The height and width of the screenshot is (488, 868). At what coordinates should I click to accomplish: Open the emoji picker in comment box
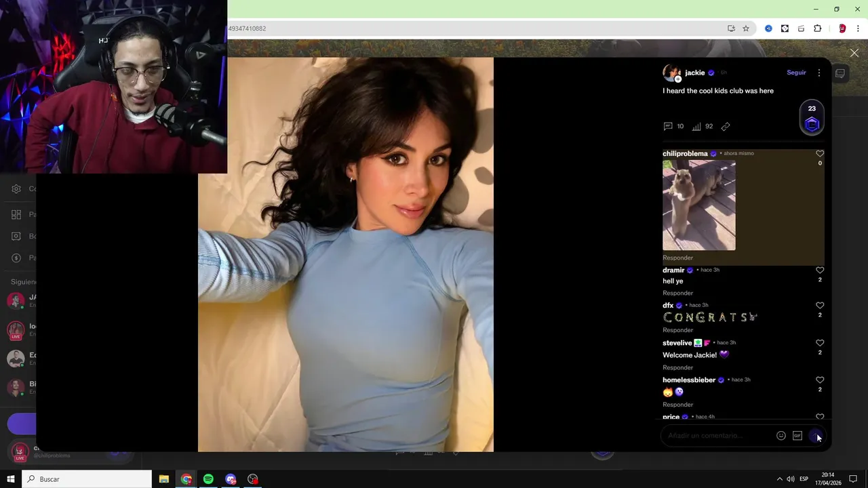tap(781, 436)
